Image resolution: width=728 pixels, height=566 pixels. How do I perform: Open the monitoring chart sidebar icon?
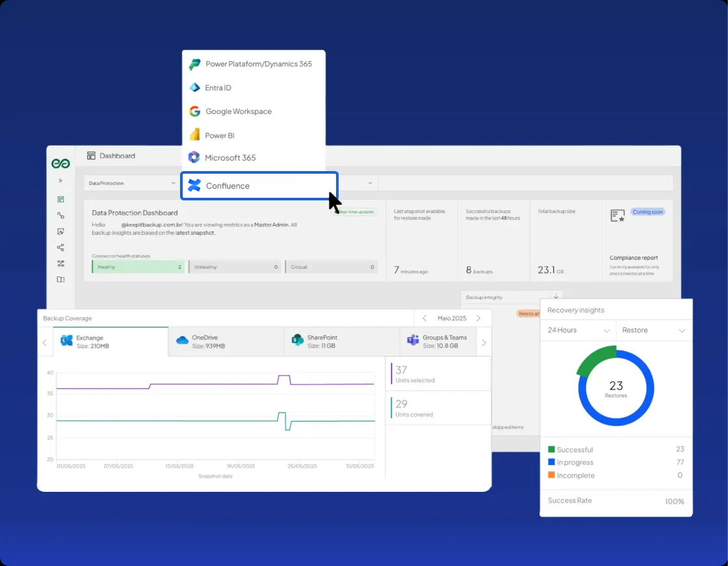(60, 232)
